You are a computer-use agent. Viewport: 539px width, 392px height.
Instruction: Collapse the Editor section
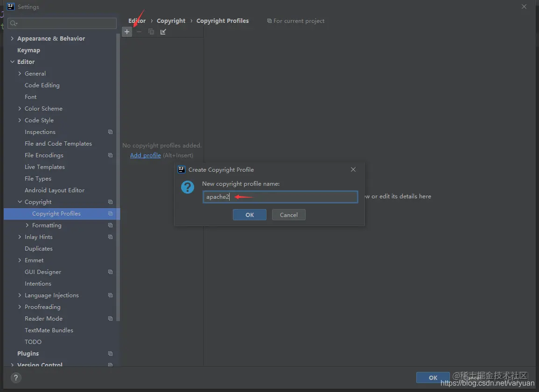point(13,62)
